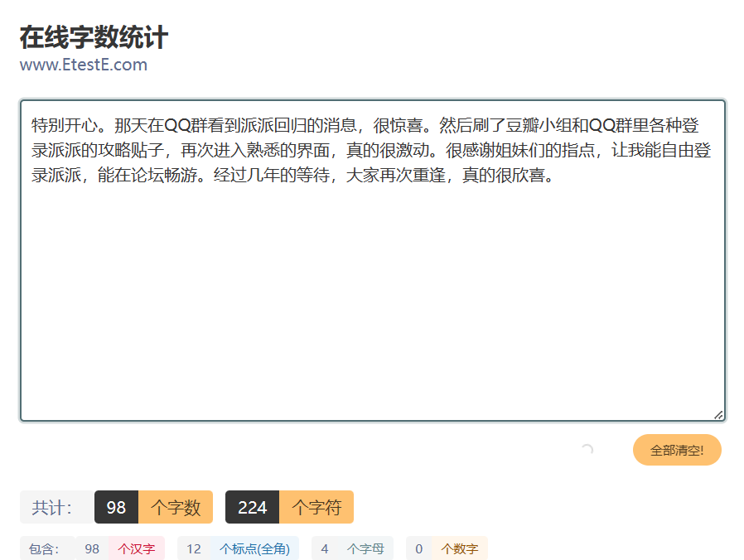Click the 98 total word count badge

click(116, 507)
